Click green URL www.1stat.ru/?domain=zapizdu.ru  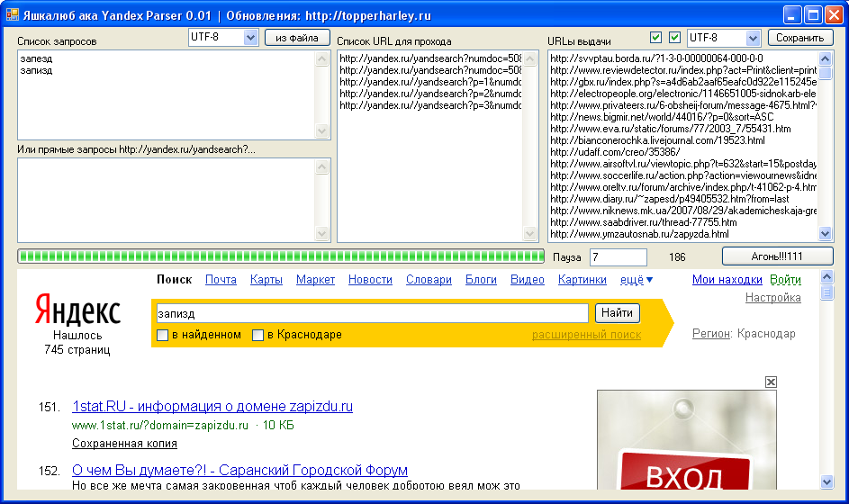[160, 426]
